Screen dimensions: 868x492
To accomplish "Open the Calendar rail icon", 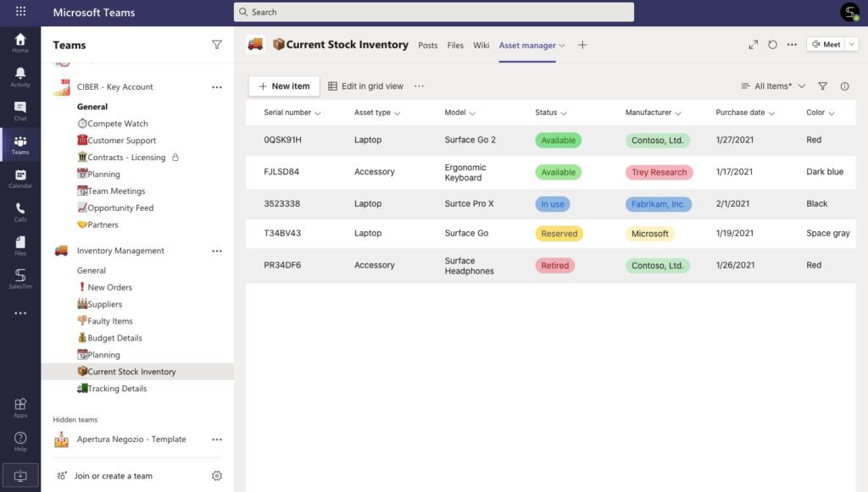I will tap(20, 179).
